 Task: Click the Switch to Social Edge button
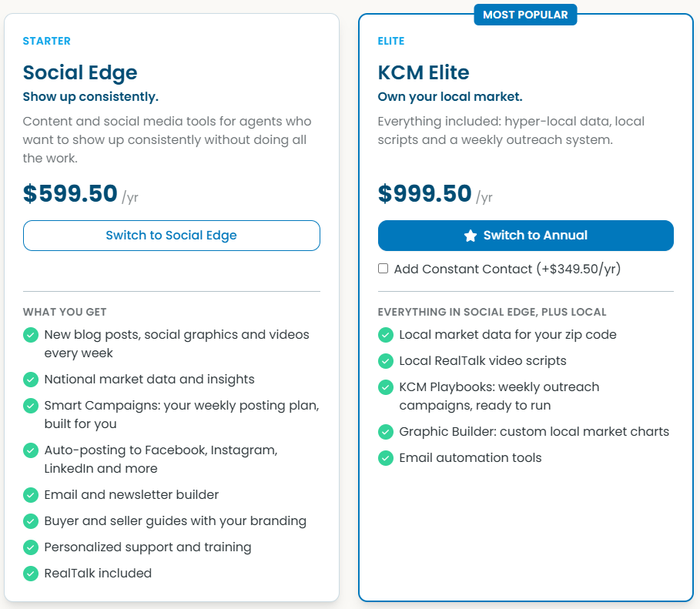(x=172, y=236)
